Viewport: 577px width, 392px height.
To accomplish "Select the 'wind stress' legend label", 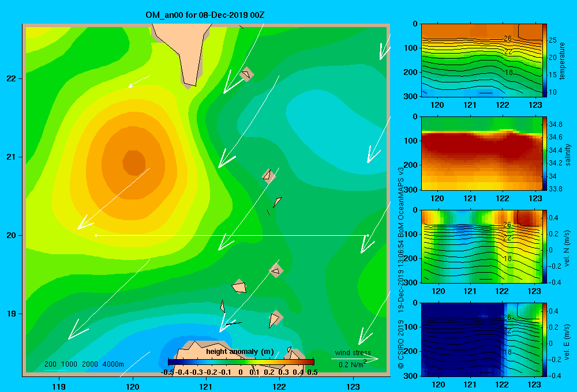I will pyautogui.click(x=353, y=352).
